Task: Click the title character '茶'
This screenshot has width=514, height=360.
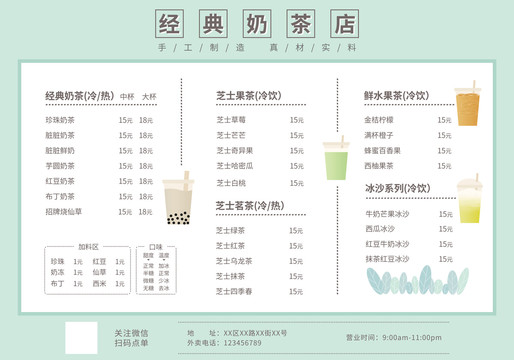Action: pyautogui.click(x=301, y=24)
